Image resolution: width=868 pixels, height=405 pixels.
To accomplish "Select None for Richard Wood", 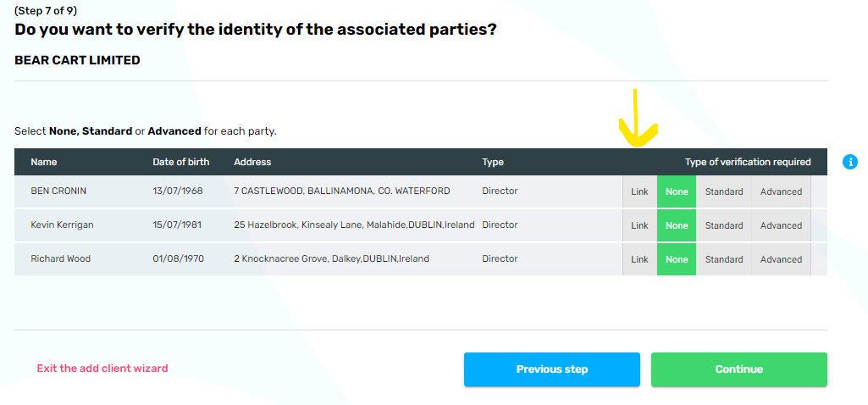I will pyautogui.click(x=677, y=259).
